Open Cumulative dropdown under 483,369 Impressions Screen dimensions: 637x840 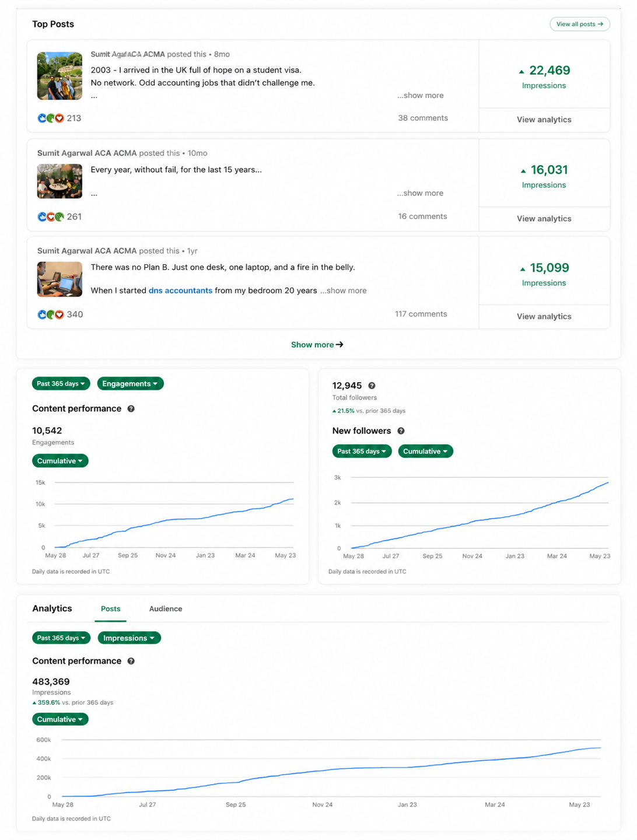60,719
